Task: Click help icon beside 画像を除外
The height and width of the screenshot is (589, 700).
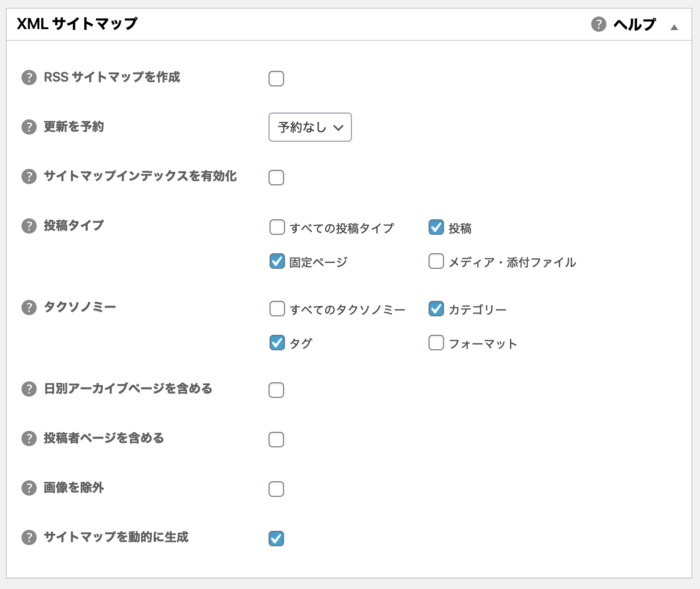Action: coord(29,488)
